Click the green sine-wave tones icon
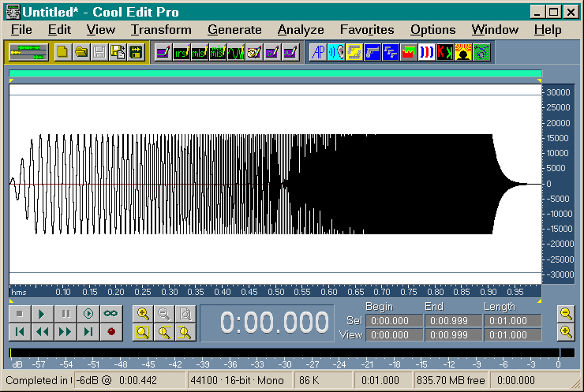The image size is (584, 392). click(x=236, y=52)
